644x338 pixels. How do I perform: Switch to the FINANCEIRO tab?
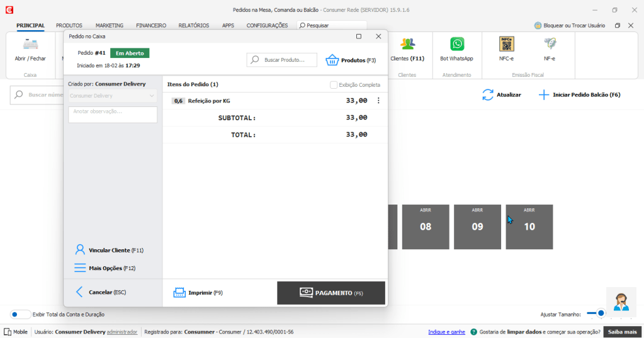pyautogui.click(x=151, y=25)
